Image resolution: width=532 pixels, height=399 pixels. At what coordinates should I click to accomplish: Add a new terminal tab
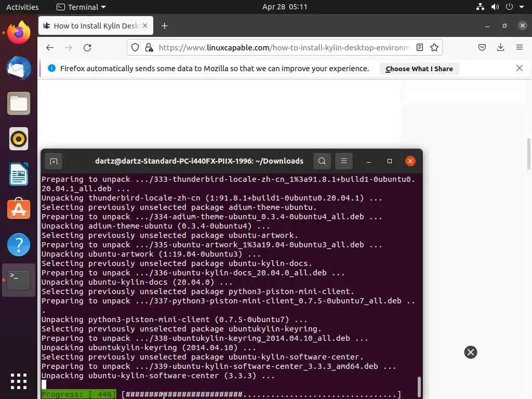pyautogui.click(x=54, y=161)
